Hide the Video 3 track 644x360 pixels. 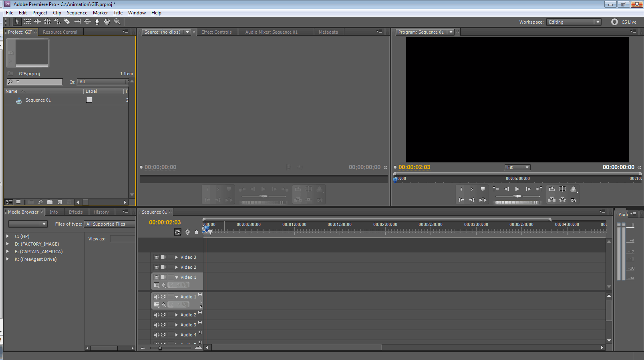coord(157,257)
